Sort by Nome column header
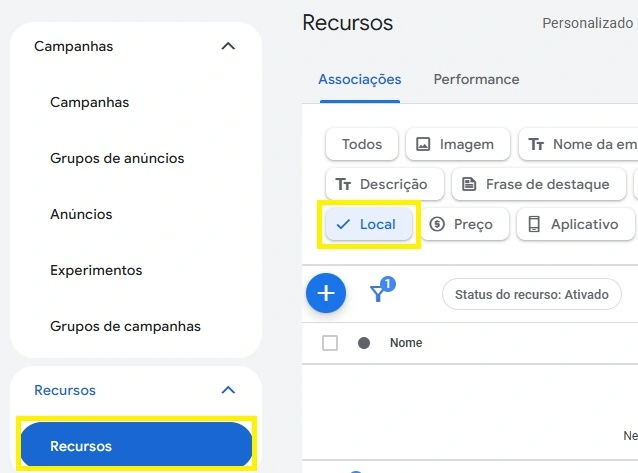The height and width of the screenshot is (473, 638). point(406,343)
